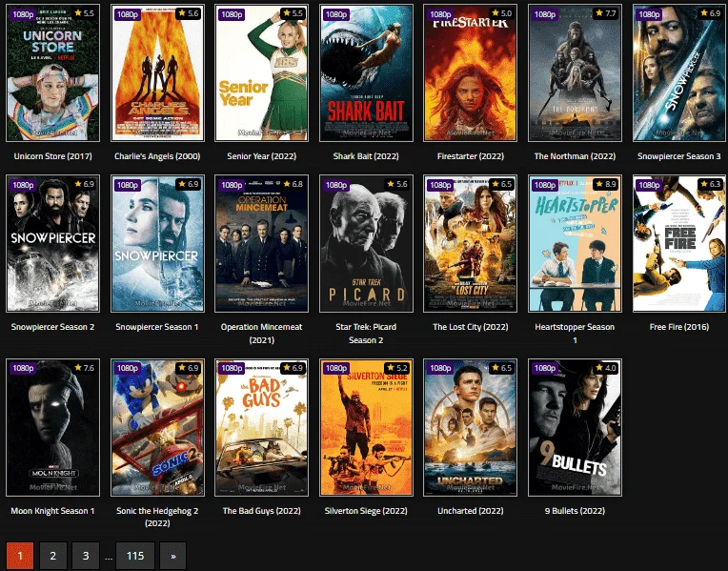Open The Bad Guys poster thumbnail
Viewport: 728px width, 571px height.
[x=261, y=427]
